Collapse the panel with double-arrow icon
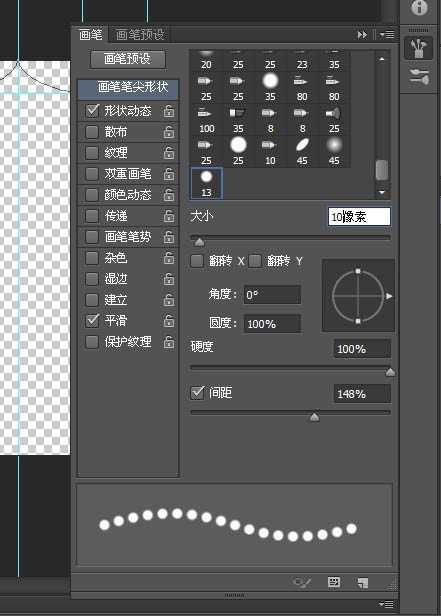 (362, 35)
